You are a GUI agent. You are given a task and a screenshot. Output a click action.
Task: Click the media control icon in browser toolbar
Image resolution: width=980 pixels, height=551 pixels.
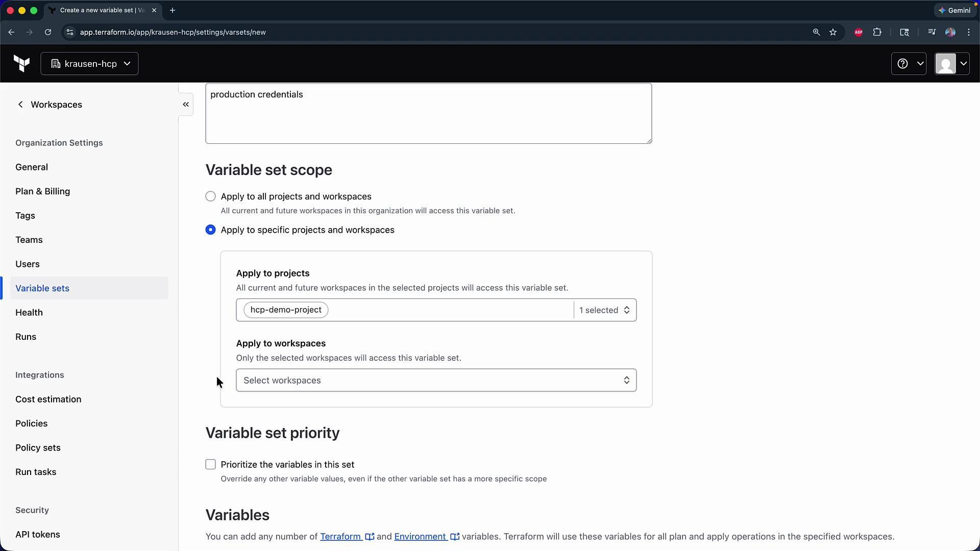[932, 32]
